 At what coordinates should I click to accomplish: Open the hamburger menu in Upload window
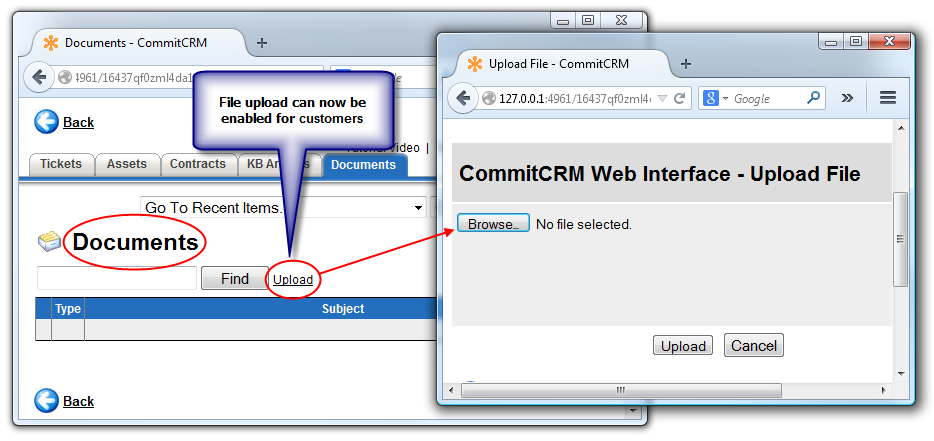pos(888,98)
